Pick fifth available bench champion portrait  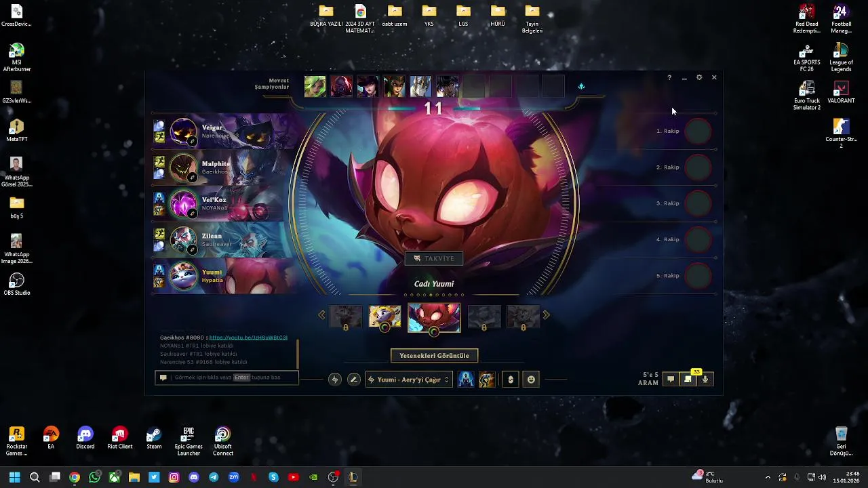pyautogui.click(x=420, y=87)
